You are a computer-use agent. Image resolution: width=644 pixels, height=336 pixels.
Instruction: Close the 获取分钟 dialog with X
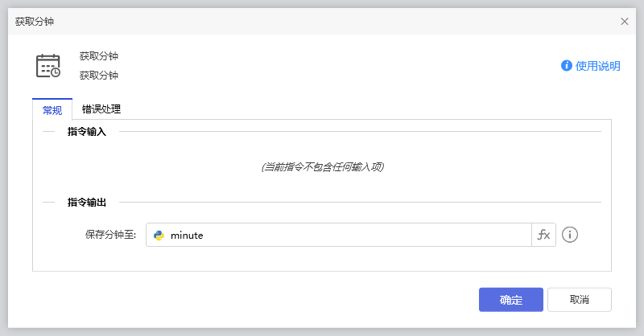coord(624,22)
